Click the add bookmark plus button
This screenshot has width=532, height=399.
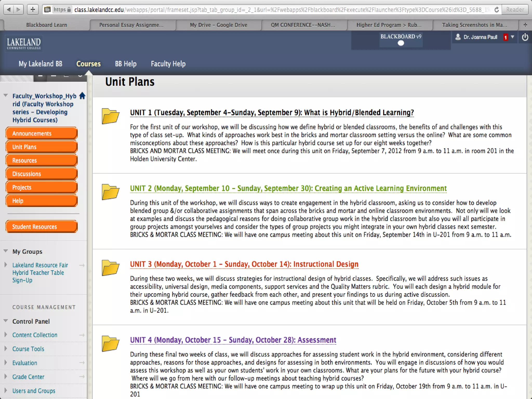click(33, 10)
